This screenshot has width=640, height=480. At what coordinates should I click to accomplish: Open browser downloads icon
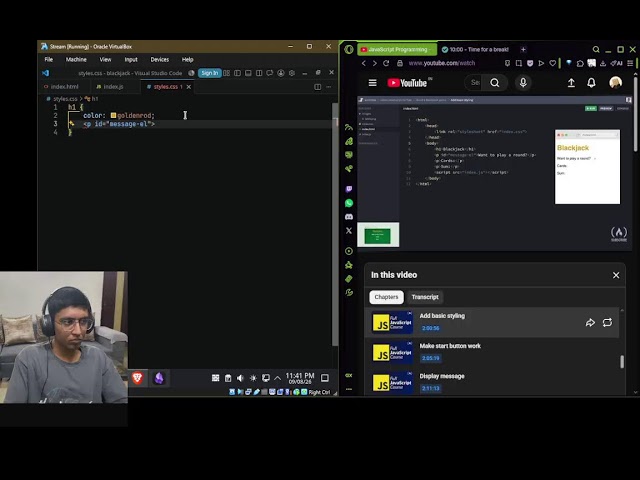(x=603, y=63)
